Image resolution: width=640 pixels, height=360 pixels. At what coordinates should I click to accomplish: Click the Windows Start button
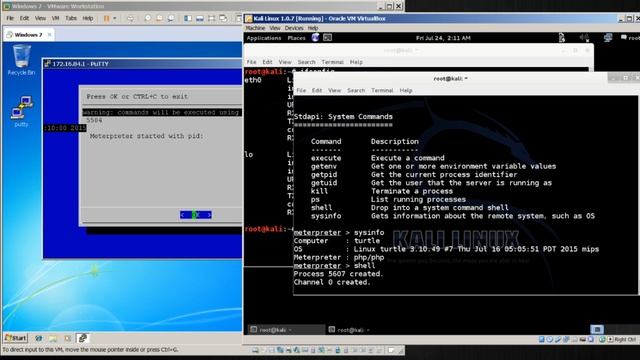coord(16,338)
